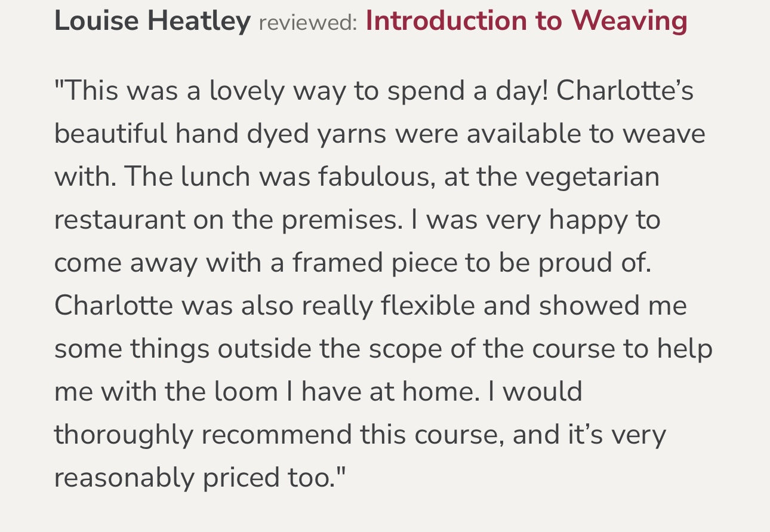770x532 pixels.
Task: Click the word "beautiful" in the review
Action: pos(110,134)
